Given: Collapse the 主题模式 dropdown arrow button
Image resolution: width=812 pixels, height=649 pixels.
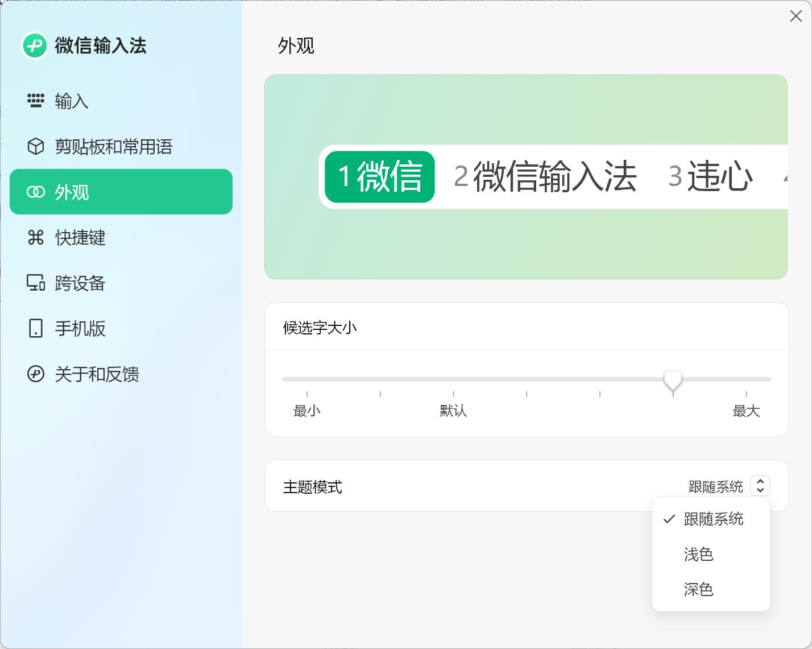Looking at the screenshot, I should 760,486.
